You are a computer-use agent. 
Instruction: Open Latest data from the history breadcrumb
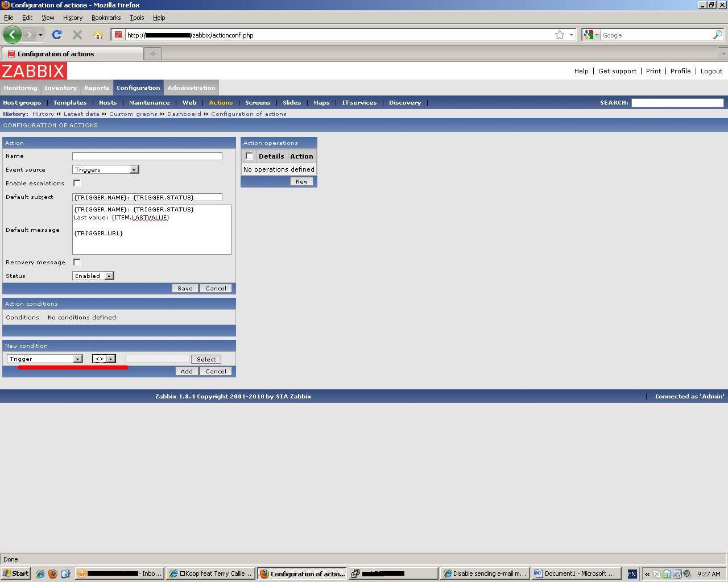[x=81, y=114]
